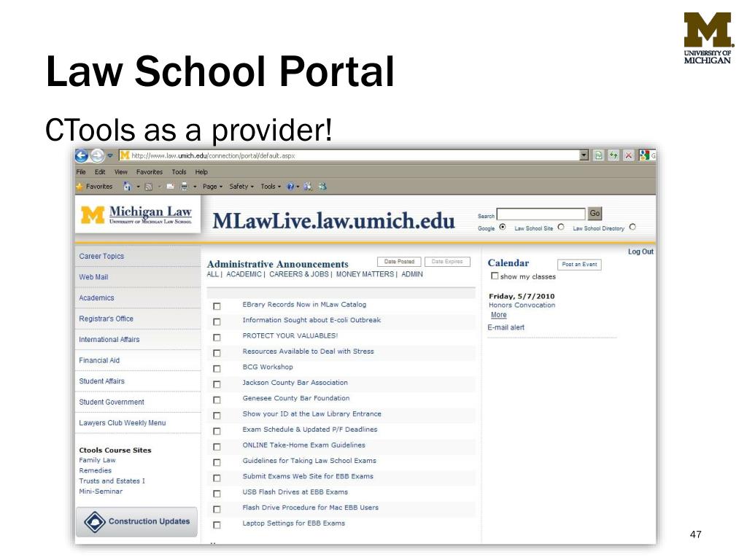
Task: Expand the Home button dropdown arrow
Action: (138, 187)
